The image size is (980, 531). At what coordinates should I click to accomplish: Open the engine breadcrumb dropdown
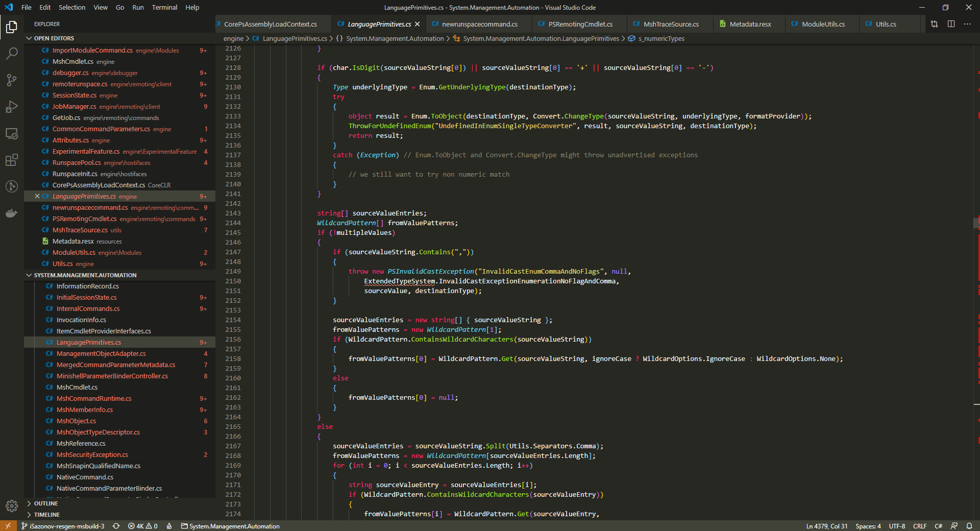pyautogui.click(x=233, y=38)
